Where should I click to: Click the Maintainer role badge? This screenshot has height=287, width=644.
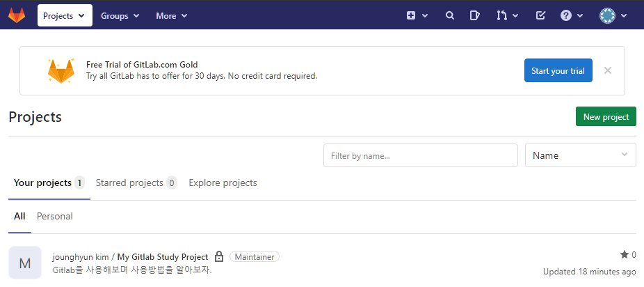(x=255, y=257)
